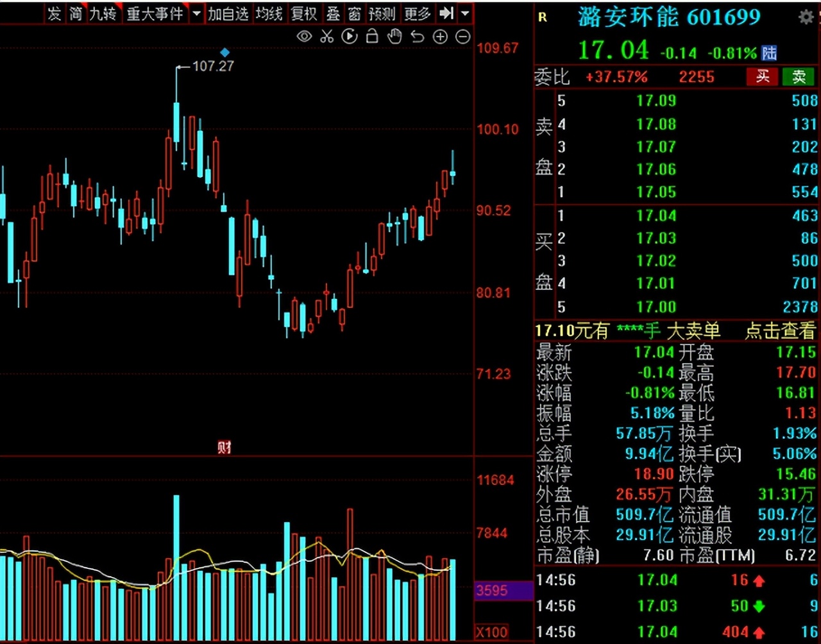
Task: Select sell level 1 price 17.05
Action: tap(656, 192)
